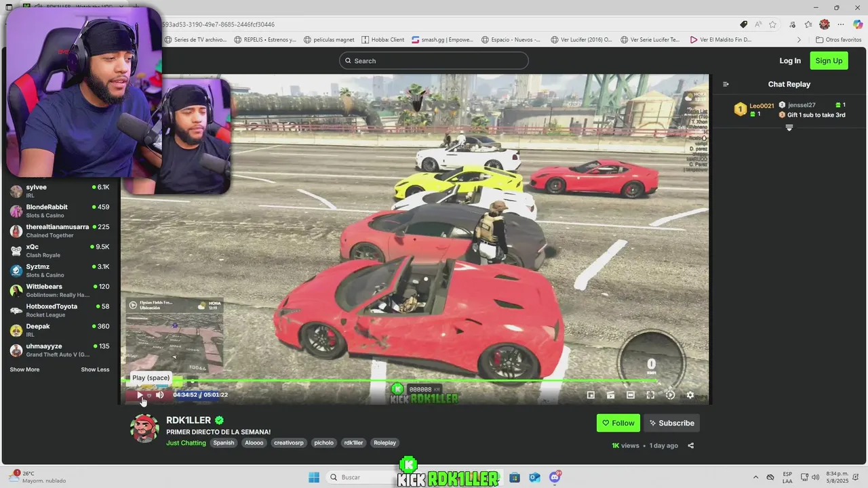
Task: Show hidden system tray icons
Action: pyautogui.click(x=755, y=477)
